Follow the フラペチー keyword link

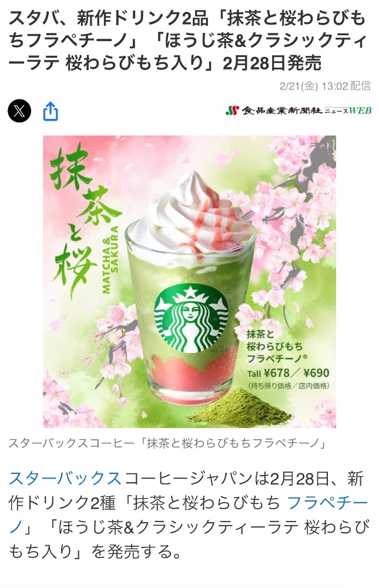(x=328, y=503)
